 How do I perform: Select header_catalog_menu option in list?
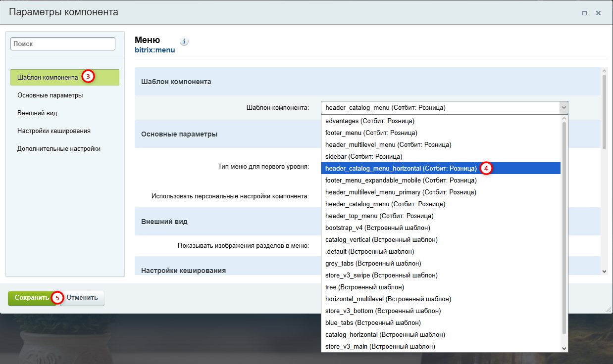441,204
